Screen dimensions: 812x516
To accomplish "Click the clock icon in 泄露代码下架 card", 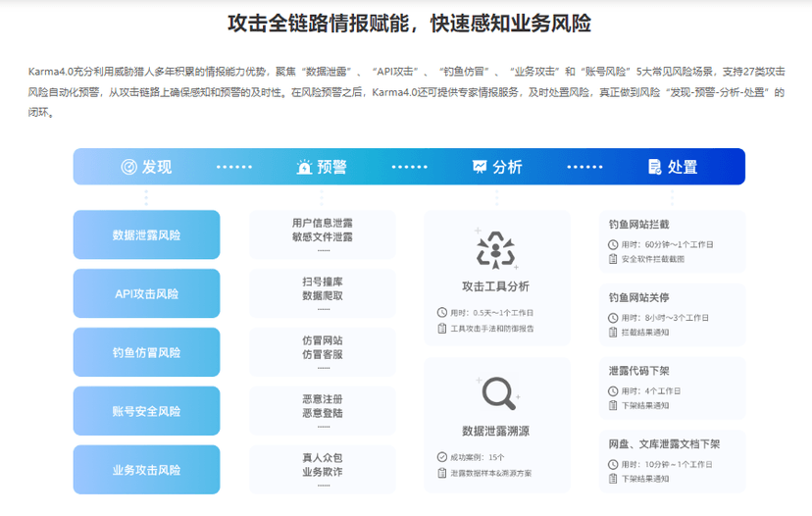I will pyautogui.click(x=613, y=390).
